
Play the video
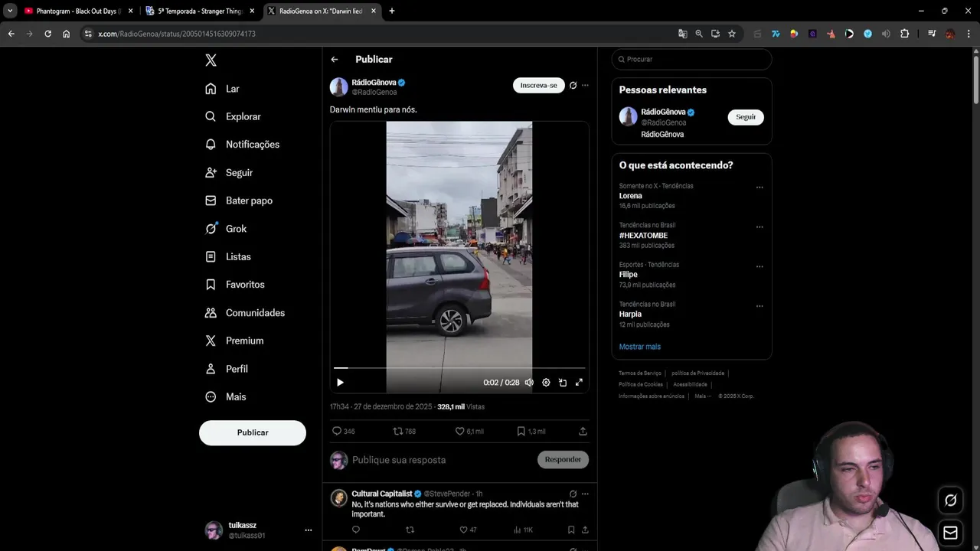(x=340, y=383)
